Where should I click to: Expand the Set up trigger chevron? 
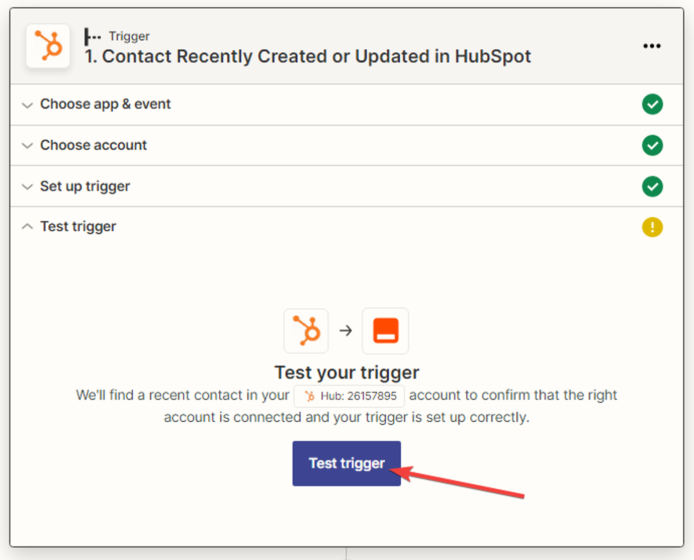[27, 186]
